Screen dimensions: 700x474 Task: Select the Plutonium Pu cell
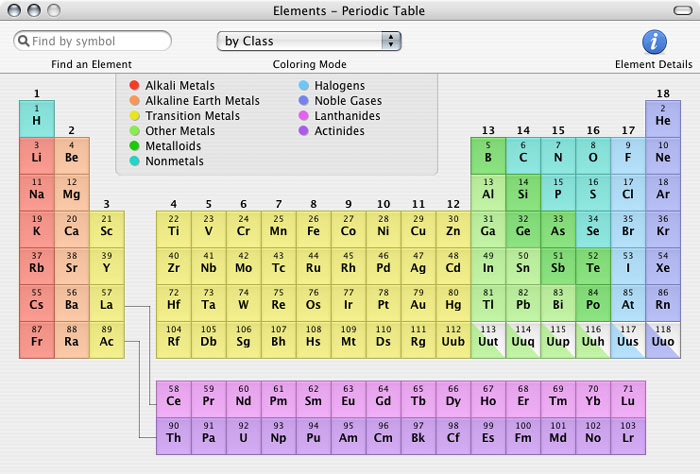[313, 436]
